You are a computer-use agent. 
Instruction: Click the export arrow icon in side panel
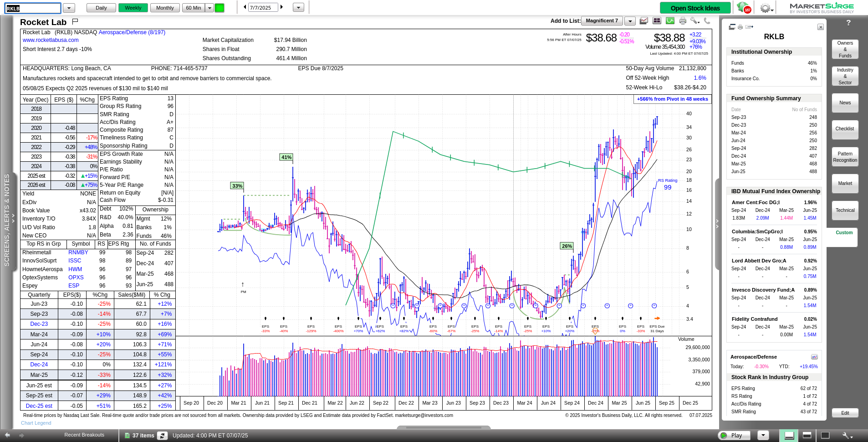(x=749, y=27)
